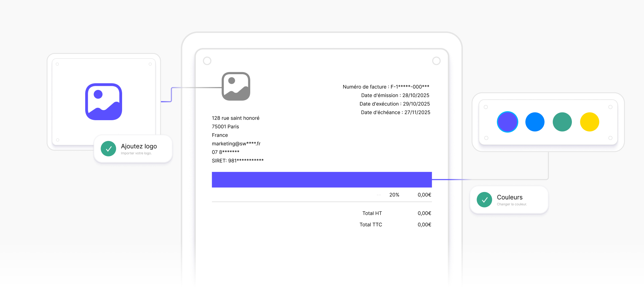Image resolution: width=644 pixels, height=288 pixels.
Task: Select the purple color swatch
Action: pyautogui.click(x=507, y=122)
